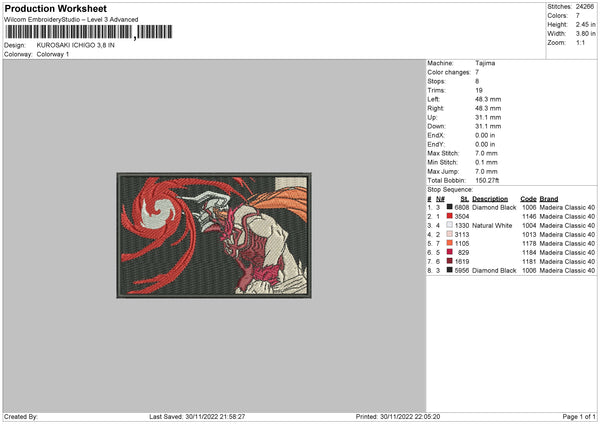Click the trims value '19'
Image resolution: width=600 pixels, height=424 pixels.
(x=479, y=90)
